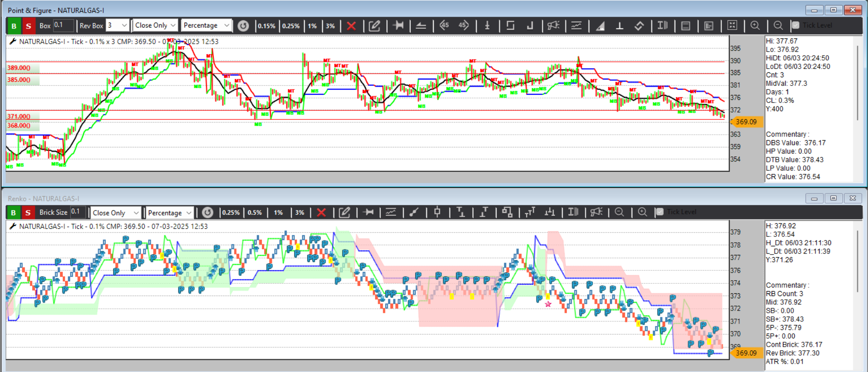
Task: Click the corner bracket icon in Point & Figure
Action: pos(530,25)
